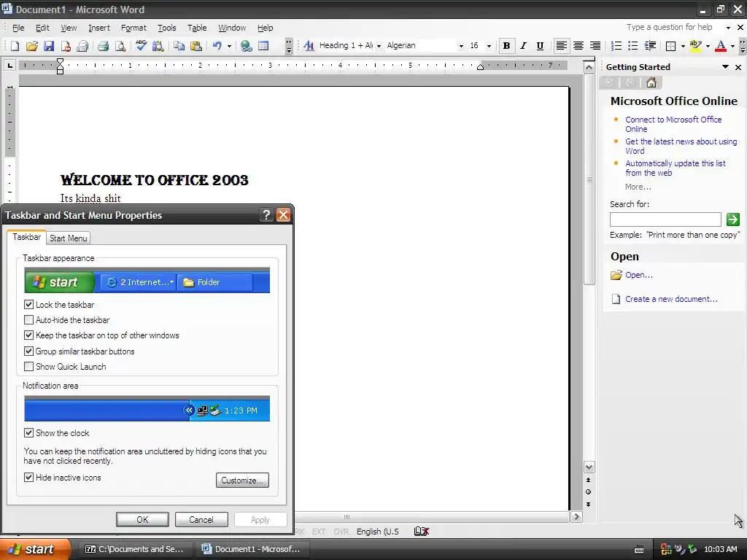Click Create a new document link
This screenshot has height=560, width=747.
tap(671, 299)
